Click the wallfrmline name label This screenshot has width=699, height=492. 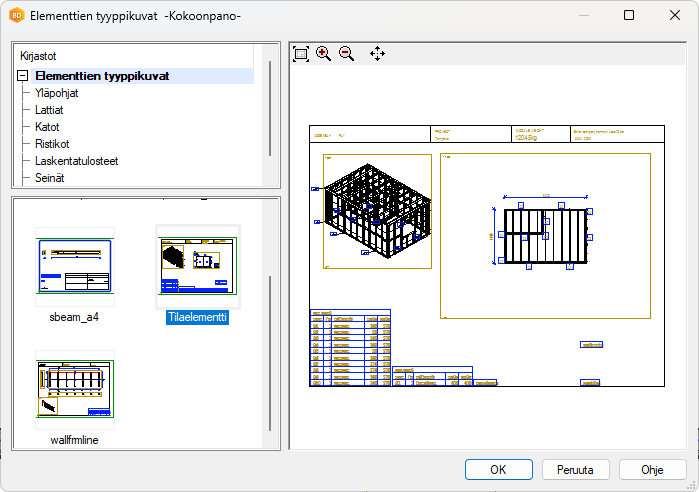74,440
